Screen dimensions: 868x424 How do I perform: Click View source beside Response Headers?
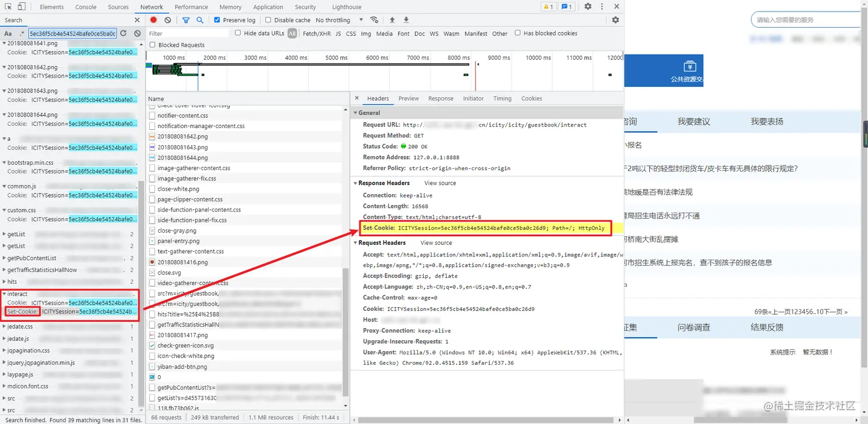(440, 183)
